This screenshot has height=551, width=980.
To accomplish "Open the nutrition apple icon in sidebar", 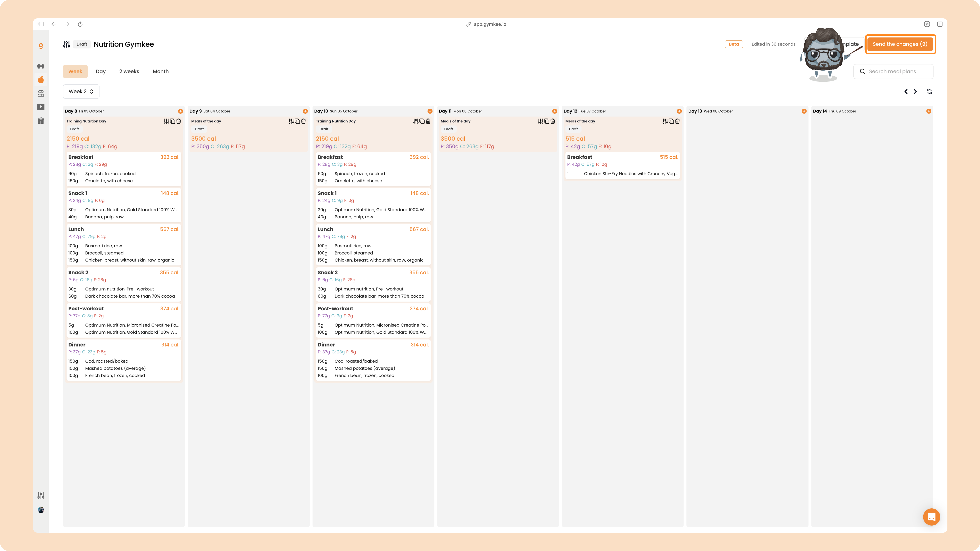I will [x=41, y=79].
